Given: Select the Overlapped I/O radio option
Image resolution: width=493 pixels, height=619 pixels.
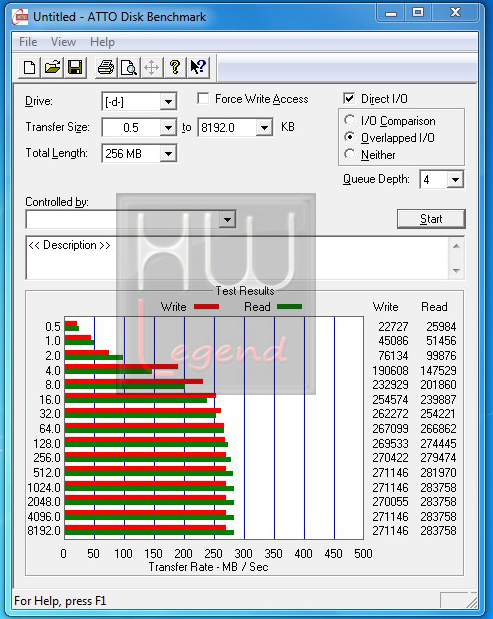Looking at the screenshot, I should tap(349, 137).
